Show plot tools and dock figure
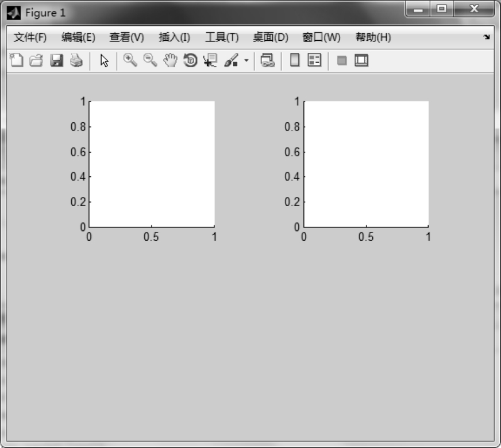The height and width of the screenshot is (448, 501). (x=361, y=60)
